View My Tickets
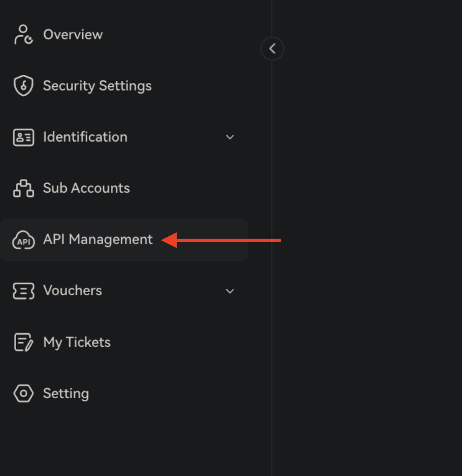Image resolution: width=462 pixels, height=476 pixels. (77, 342)
